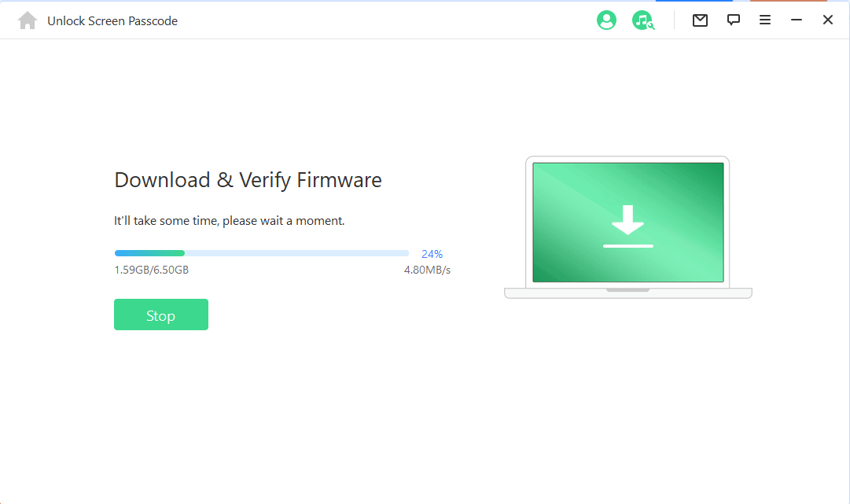Click the Home icon to return to main menu

point(28,20)
